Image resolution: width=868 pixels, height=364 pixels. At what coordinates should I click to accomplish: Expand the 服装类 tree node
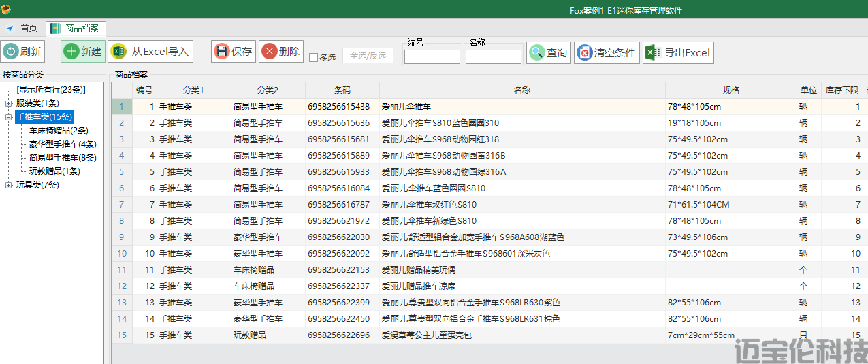[x=8, y=103]
